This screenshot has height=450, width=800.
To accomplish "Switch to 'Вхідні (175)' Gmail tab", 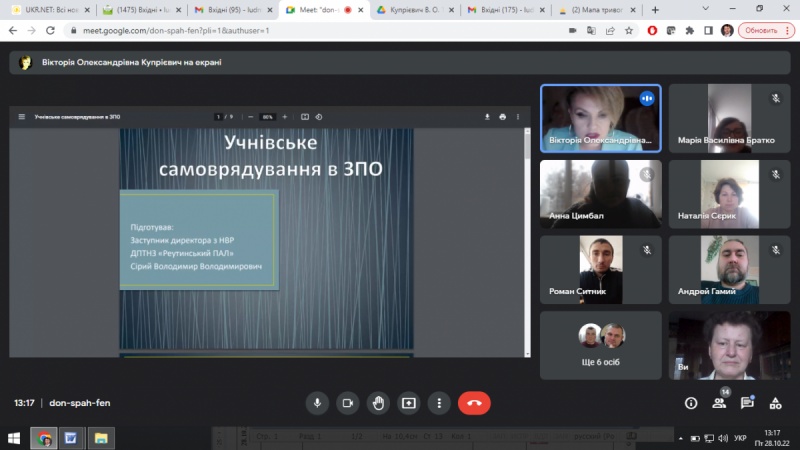I will 506,10.
